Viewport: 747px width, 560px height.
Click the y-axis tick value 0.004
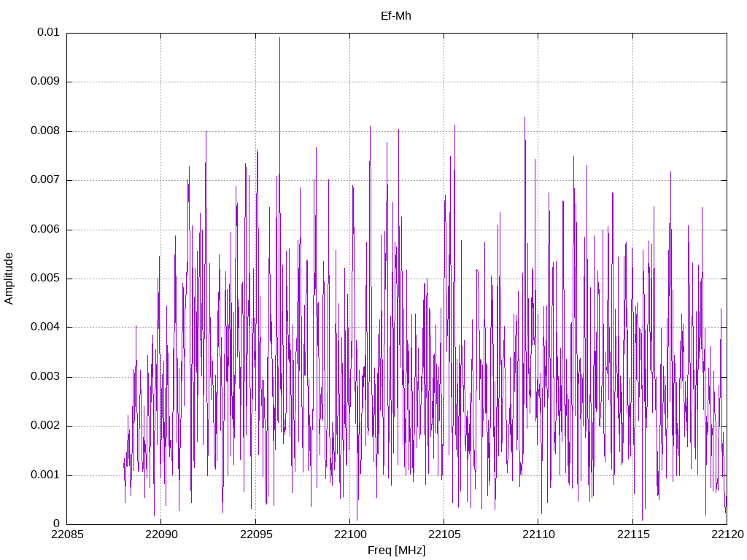point(45,327)
